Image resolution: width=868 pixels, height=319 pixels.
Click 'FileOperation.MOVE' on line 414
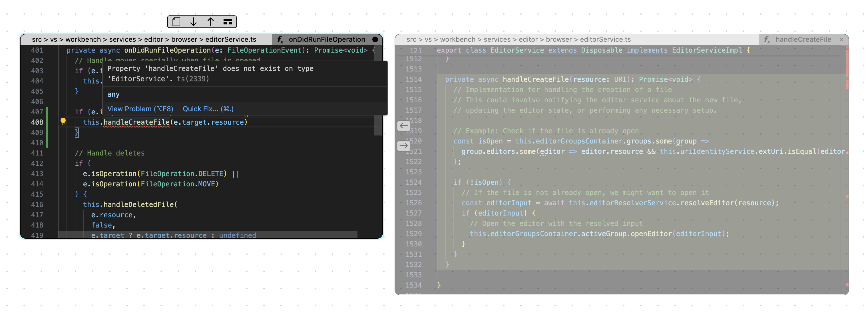point(178,184)
